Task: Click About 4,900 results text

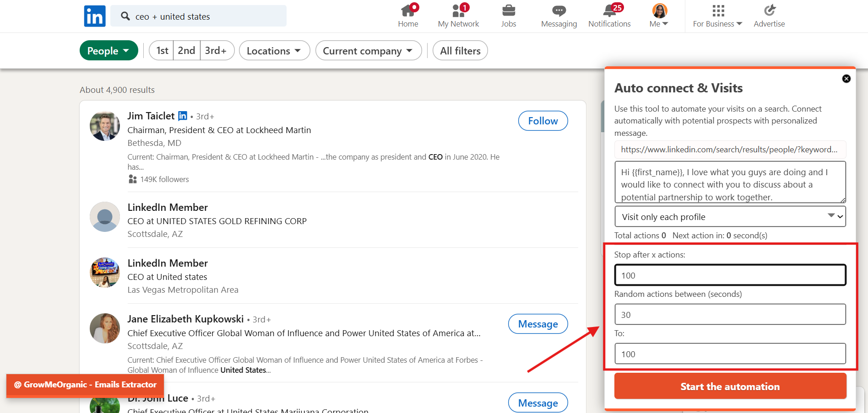Action: (x=117, y=90)
